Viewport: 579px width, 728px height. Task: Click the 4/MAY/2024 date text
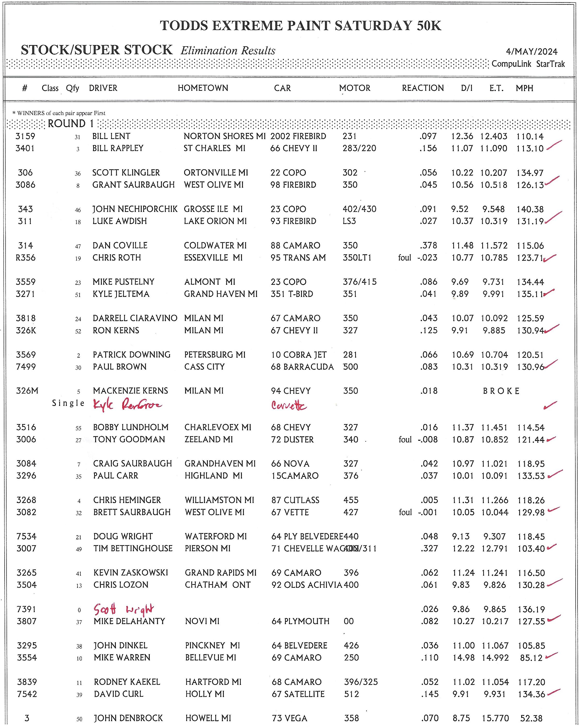(x=531, y=52)
